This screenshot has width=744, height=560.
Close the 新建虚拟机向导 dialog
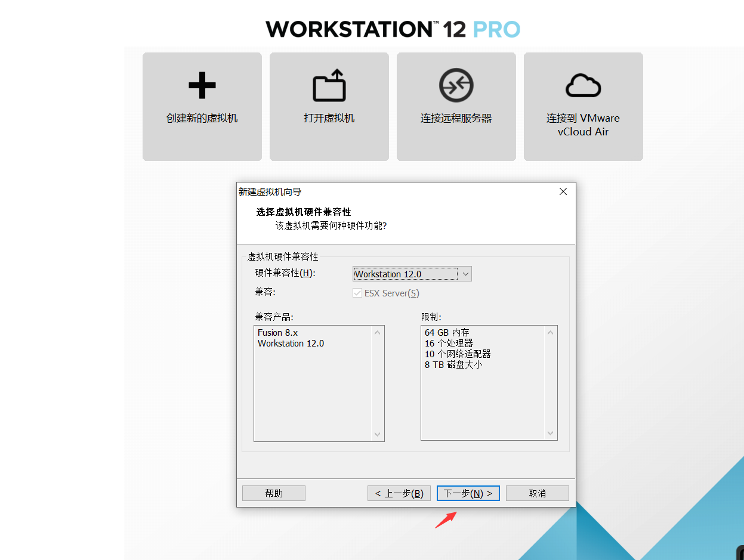563,191
